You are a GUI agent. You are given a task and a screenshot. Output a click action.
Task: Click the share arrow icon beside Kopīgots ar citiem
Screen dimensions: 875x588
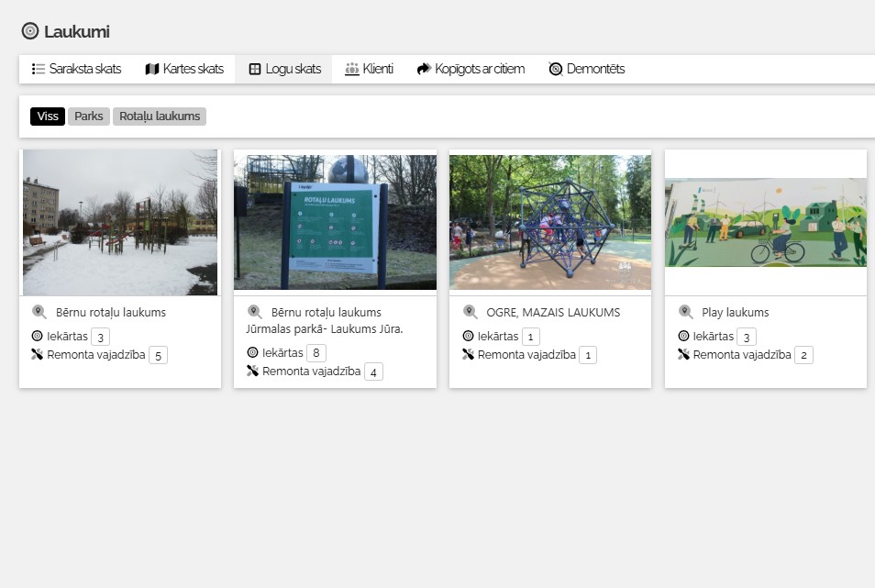tap(424, 69)
